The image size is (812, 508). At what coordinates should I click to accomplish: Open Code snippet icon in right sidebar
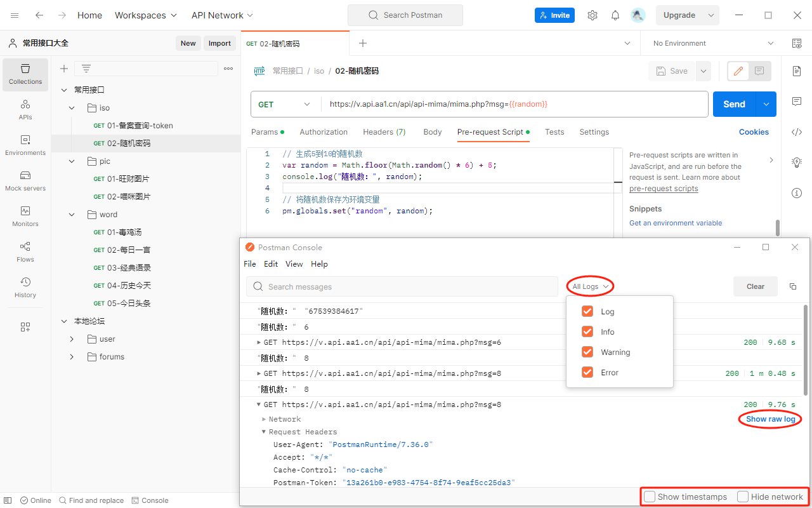[x=797, y=132]
